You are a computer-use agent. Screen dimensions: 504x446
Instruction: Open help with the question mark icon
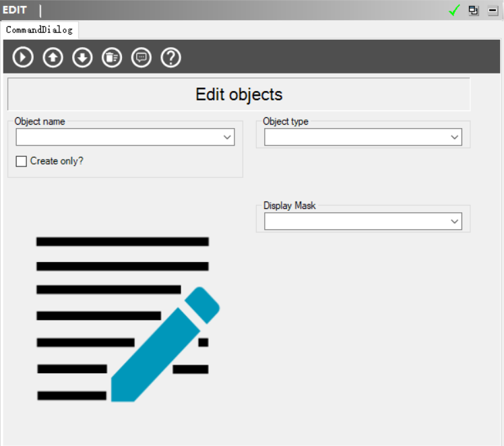[x=171, y=57]
